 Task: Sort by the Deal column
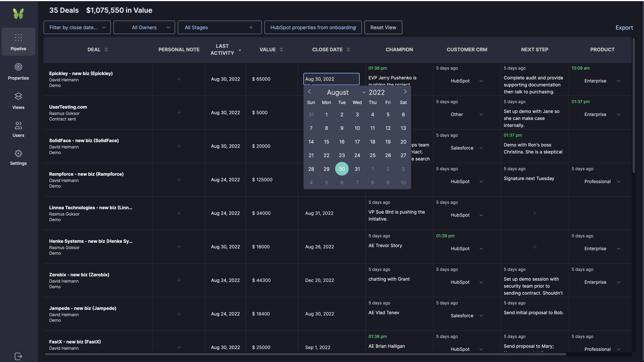point(106,49)
